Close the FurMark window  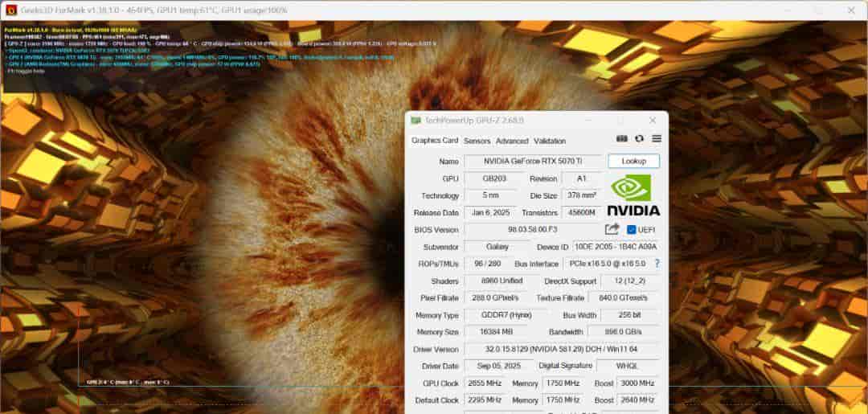[x=851, y=10]
